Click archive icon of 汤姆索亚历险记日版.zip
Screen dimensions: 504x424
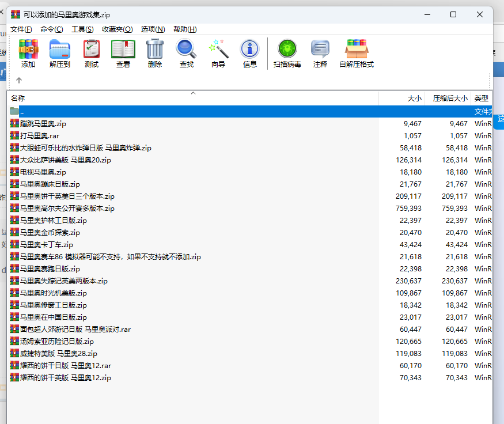(14, 341)
